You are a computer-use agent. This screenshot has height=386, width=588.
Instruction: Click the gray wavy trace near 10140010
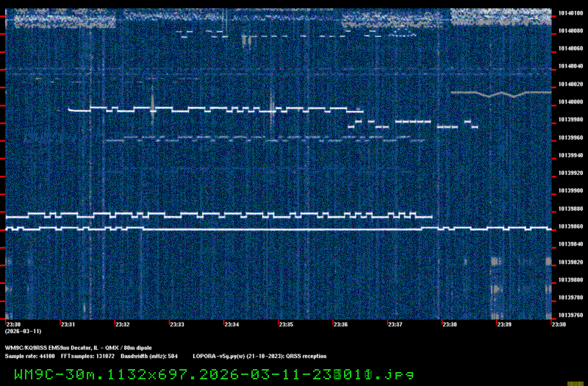501,94
